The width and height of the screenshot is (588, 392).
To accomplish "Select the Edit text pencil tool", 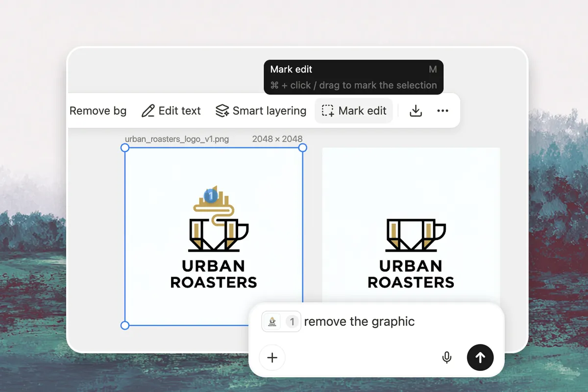I will point(171,111).
